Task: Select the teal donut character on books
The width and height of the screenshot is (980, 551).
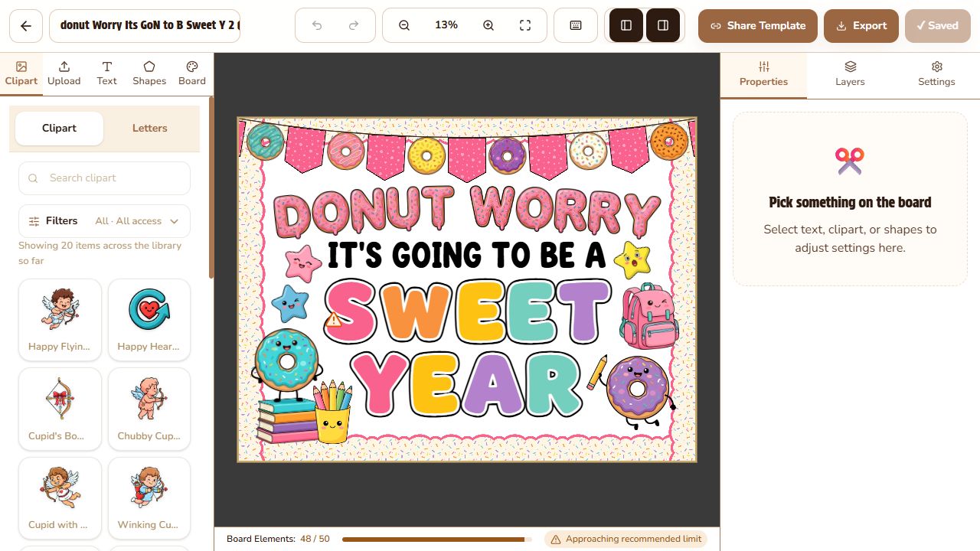Action: click(286, 365)
